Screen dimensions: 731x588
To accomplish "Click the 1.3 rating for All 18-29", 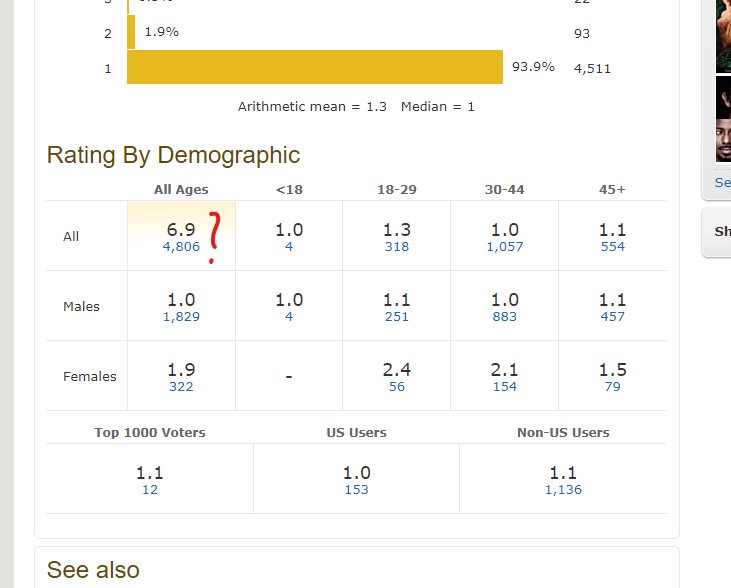I will point(397,229).
